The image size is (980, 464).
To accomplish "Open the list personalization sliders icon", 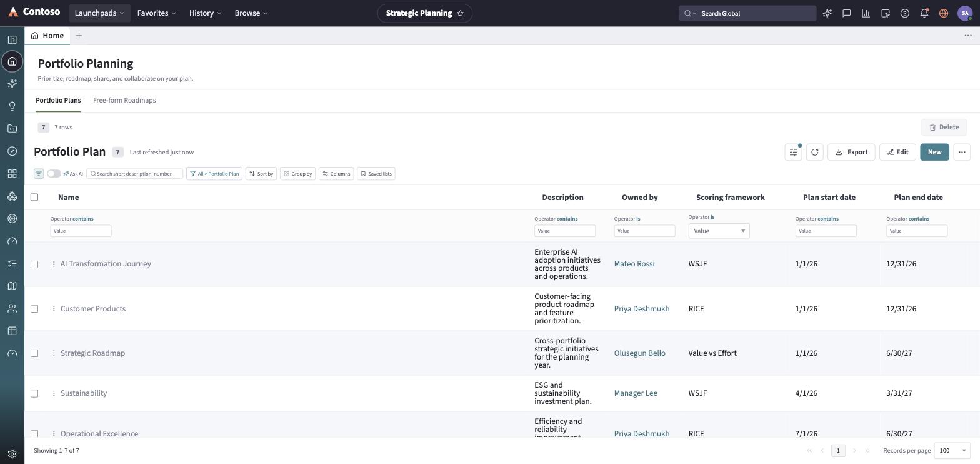I will (x=793, y=152).
